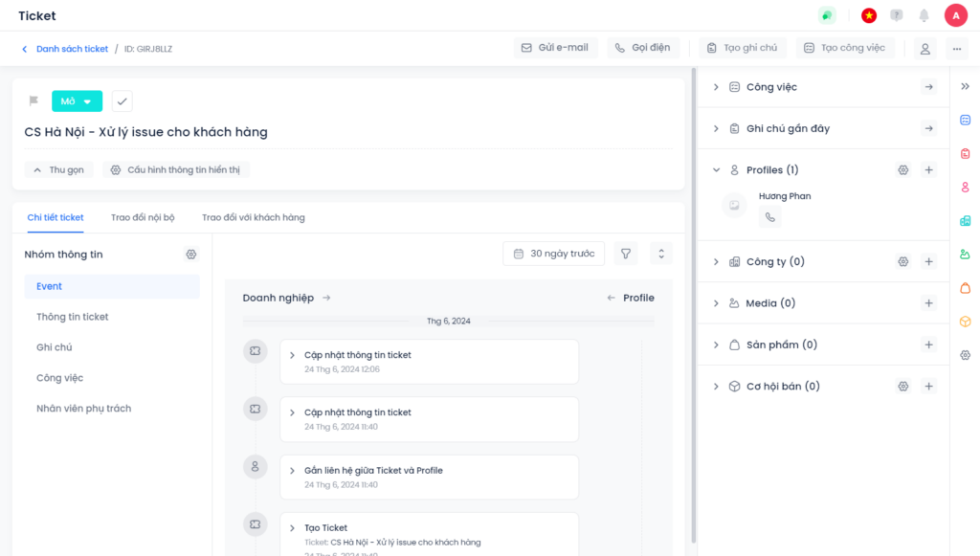The width and height of the screenshot is (980, 556).
Task: Add a new profile with plus icon
Action: tap(927, 170)
